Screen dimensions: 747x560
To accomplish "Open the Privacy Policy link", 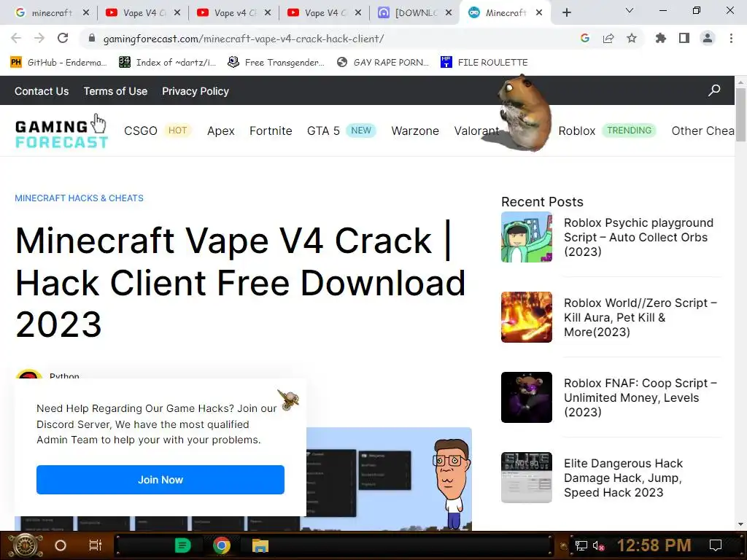I will 196,91.
